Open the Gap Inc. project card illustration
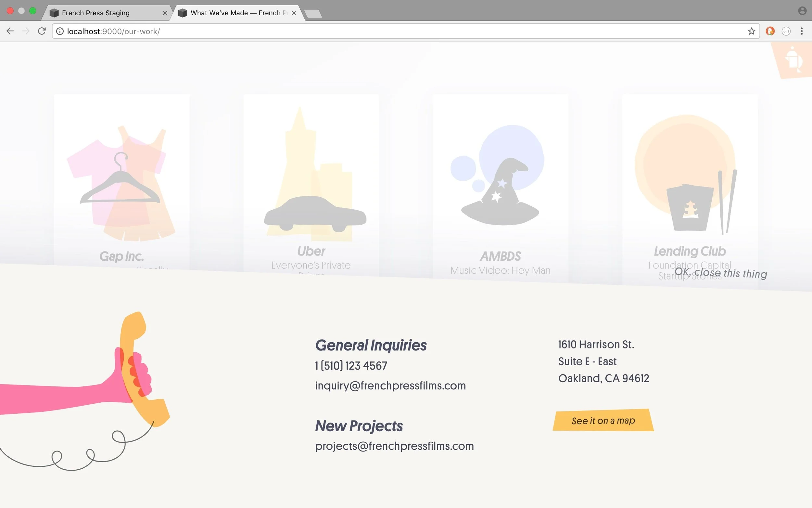Viewport: 812px width, 508px height. [121, 183]
